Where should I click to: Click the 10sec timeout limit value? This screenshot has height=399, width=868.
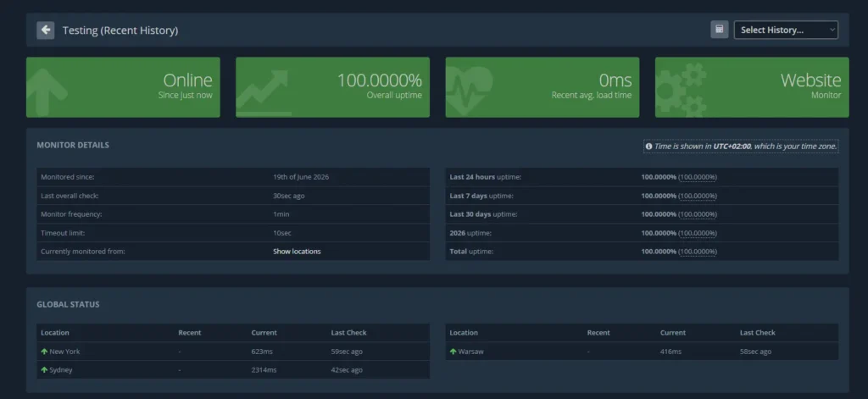click(x=281, y=233)
